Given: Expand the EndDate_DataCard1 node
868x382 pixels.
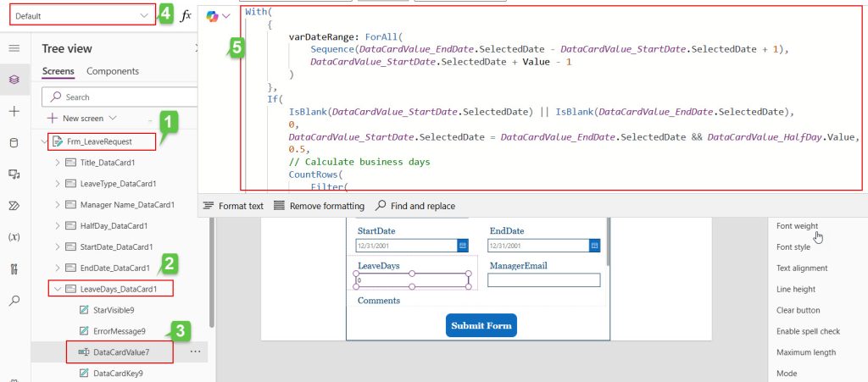Looking at the screenshot, I should 58,269.
